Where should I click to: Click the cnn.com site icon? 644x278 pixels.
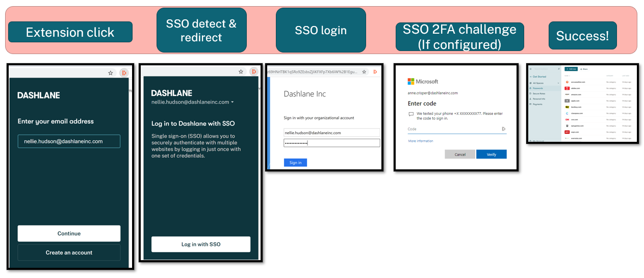point(567,119)
